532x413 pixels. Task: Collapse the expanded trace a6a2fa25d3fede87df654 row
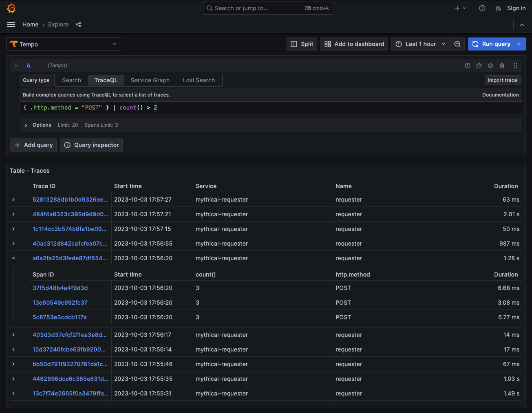coord(13,258)
